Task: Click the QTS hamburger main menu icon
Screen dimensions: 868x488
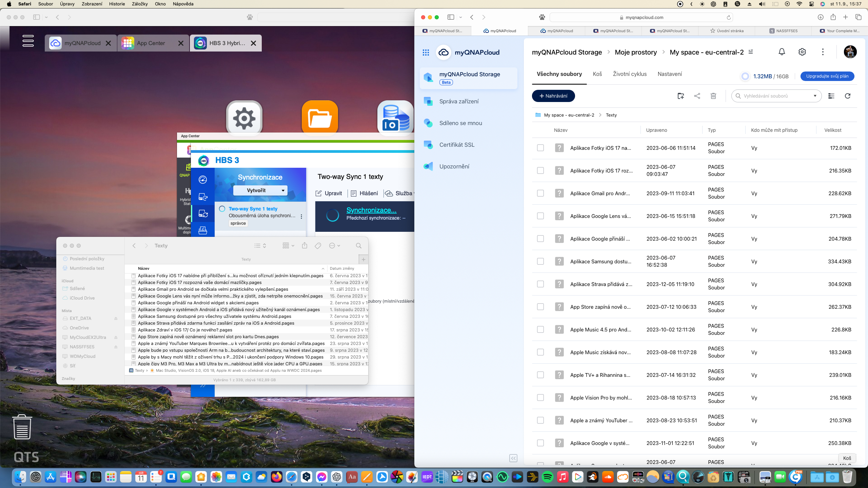Action: 28,41
